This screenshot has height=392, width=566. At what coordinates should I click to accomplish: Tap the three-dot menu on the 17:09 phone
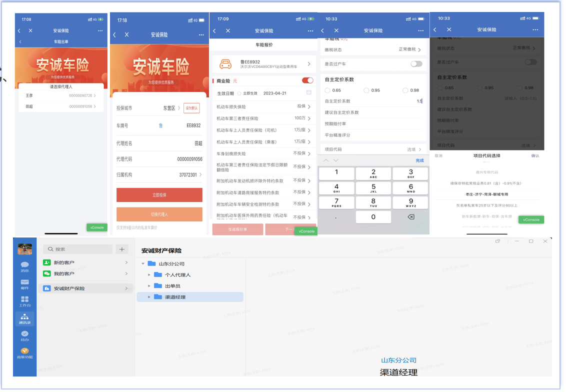[310, 30]
